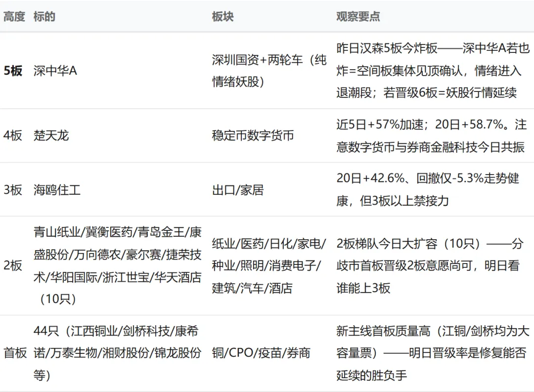Click the note starting 新主线首板质量高
Viewport: 534px width, 392px height.
[x=433, y=353]
